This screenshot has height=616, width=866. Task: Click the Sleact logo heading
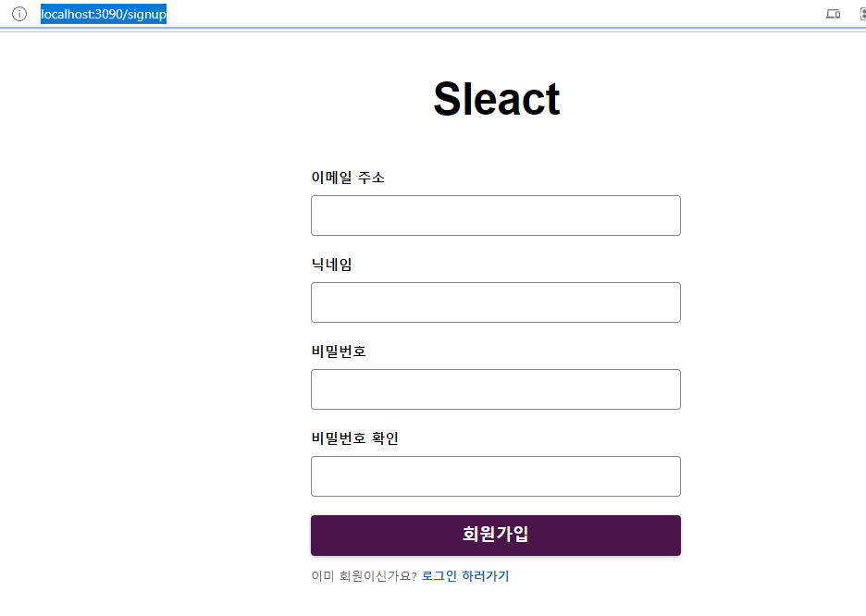(496, 98)
